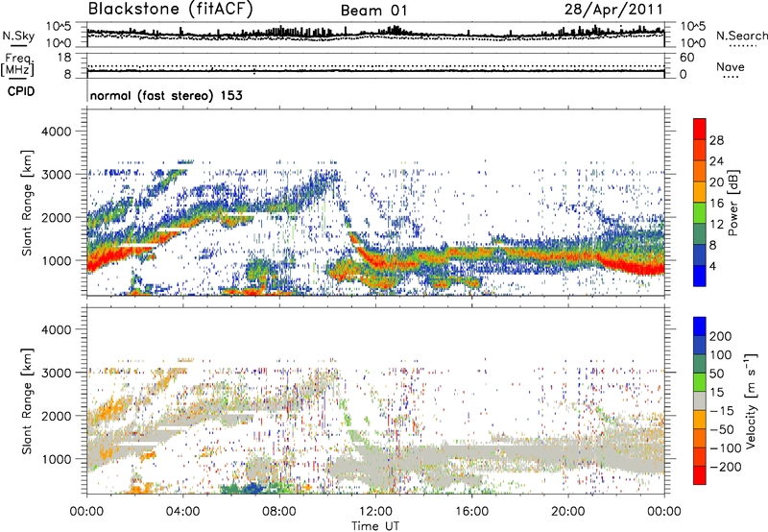Click the 'Time UT' axis title
Image resolution: width=768 pixels, height=532 pixels.
375,525
